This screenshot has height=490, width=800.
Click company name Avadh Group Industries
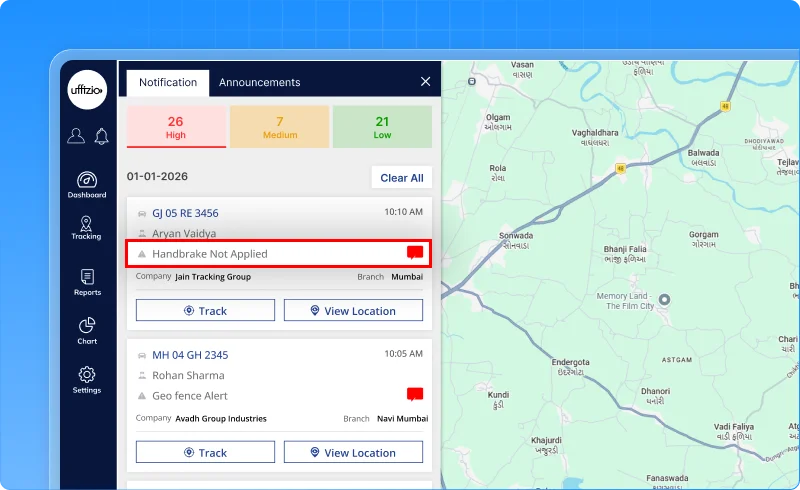pos(221,419)
